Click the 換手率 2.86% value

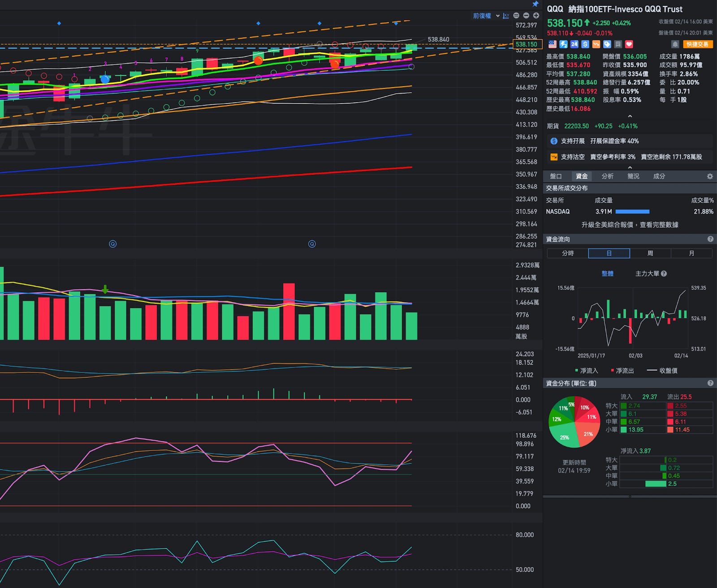[x=689, y=74]
